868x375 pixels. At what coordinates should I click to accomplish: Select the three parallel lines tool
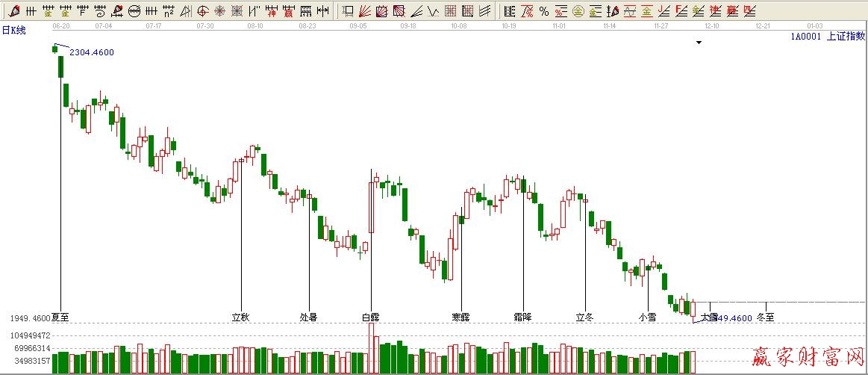coord(484,11)
